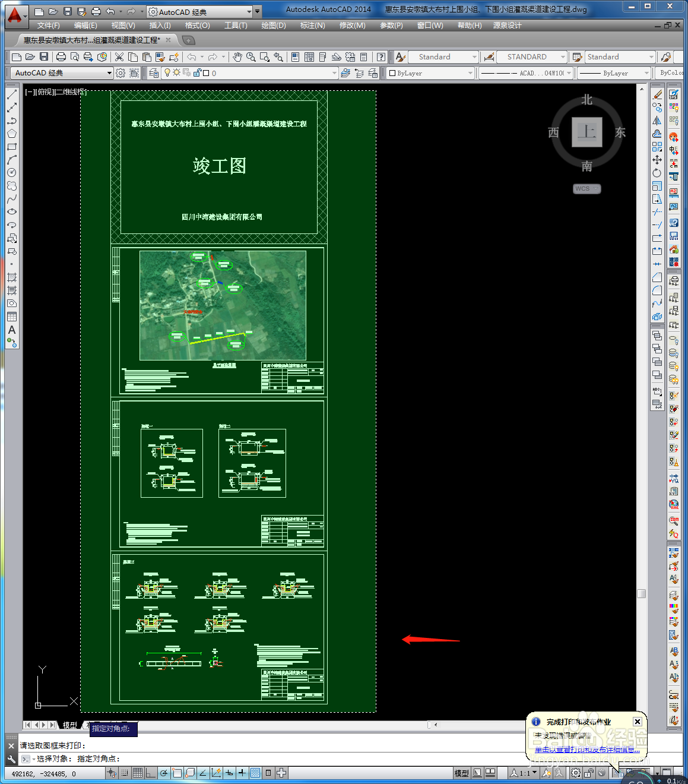Screen dimensions: 688x784
Task: Toggle Ortho Mode in the status bar
Action: [x=151, y=773]
